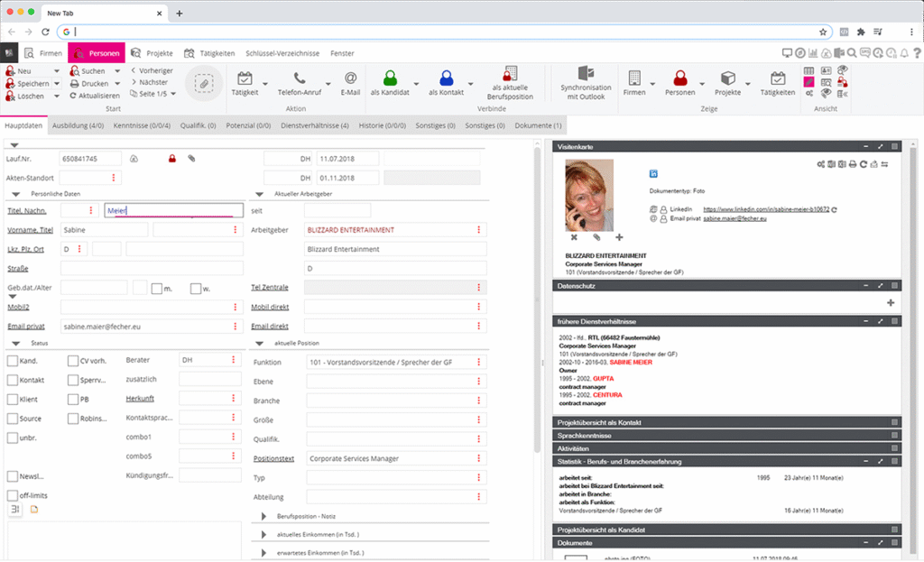Click the green 'als Kandidat' person icon
Viewport: 924px width, 562px height.
390,78
